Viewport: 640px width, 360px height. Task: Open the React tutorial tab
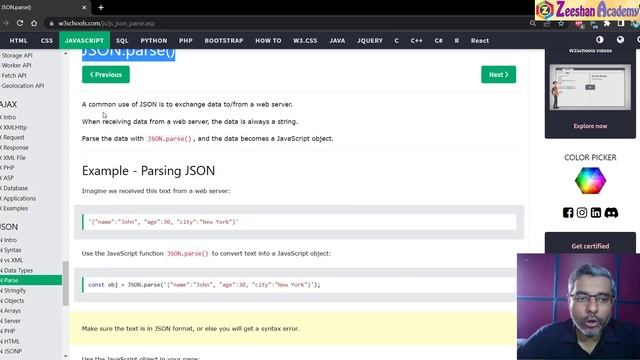click(480, 40)
